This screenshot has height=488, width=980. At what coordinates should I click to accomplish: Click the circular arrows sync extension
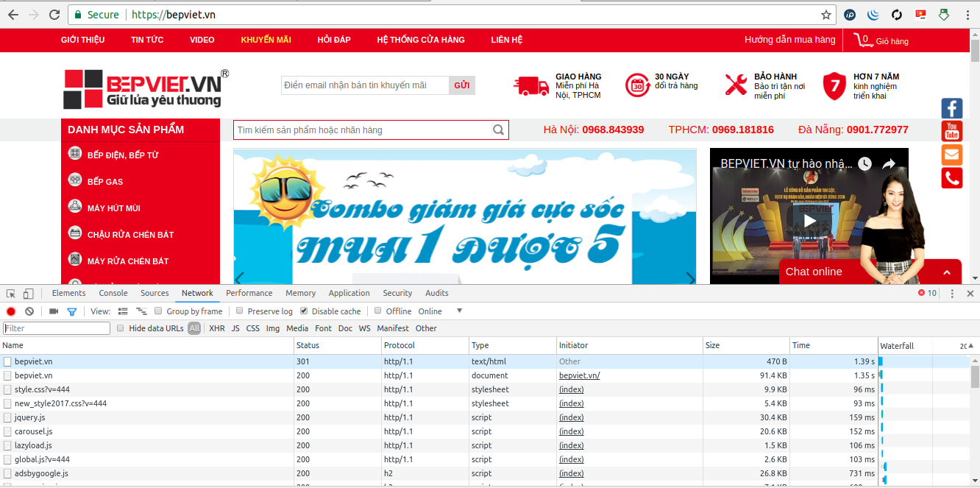(897, 15)
